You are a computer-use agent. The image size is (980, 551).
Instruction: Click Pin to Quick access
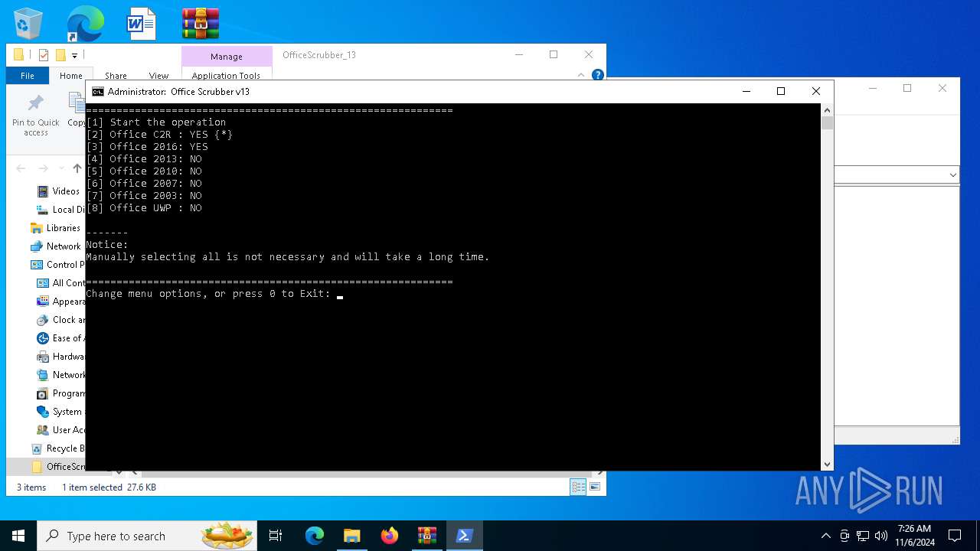tap(36, 116)
